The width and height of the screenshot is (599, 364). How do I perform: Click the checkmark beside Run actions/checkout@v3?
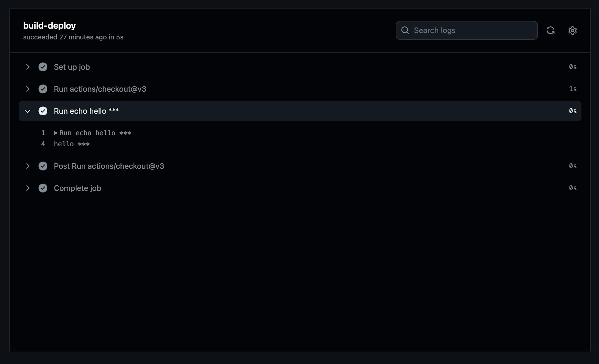pos(43,89)
